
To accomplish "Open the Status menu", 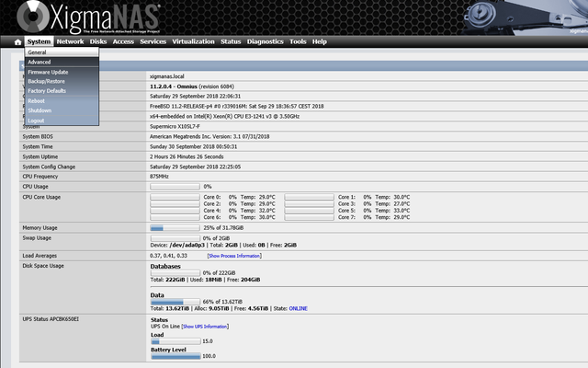I will coord(231,41).
